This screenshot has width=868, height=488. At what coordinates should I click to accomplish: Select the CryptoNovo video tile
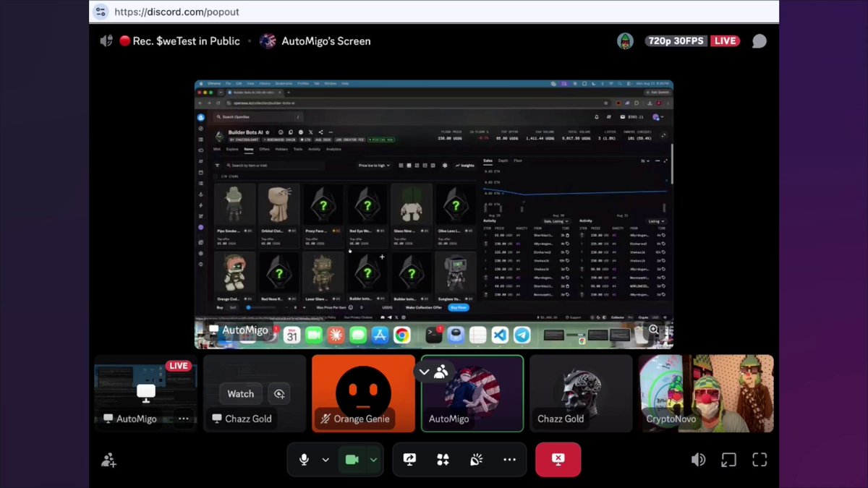click(x=706, y=393)
